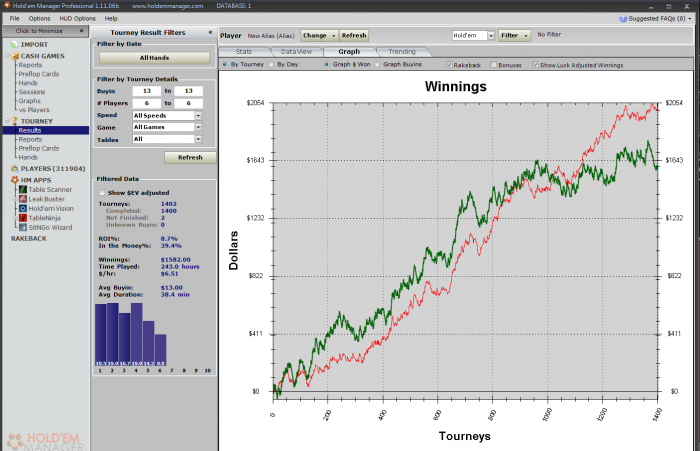The height and width of the screenshot is (451, 700).
Task: Launch Table Scanner app icon
Action: [x=23, y=189]
